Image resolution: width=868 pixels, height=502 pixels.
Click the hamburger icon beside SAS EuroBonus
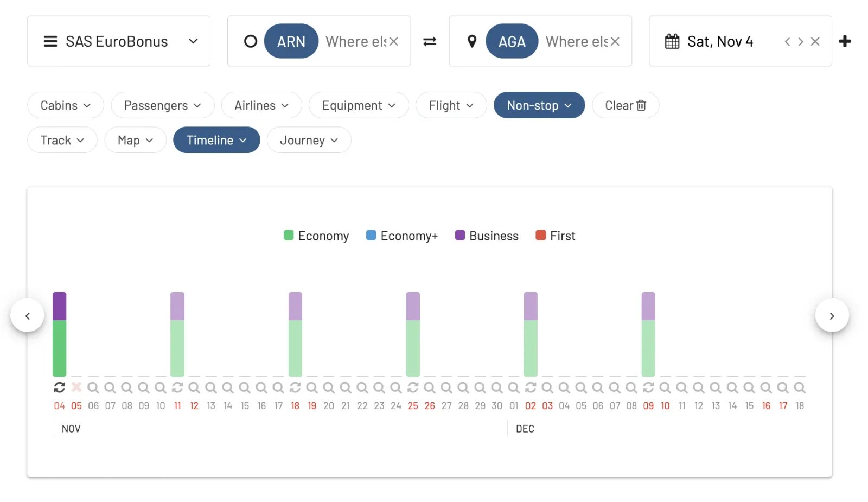coord(50,41)
